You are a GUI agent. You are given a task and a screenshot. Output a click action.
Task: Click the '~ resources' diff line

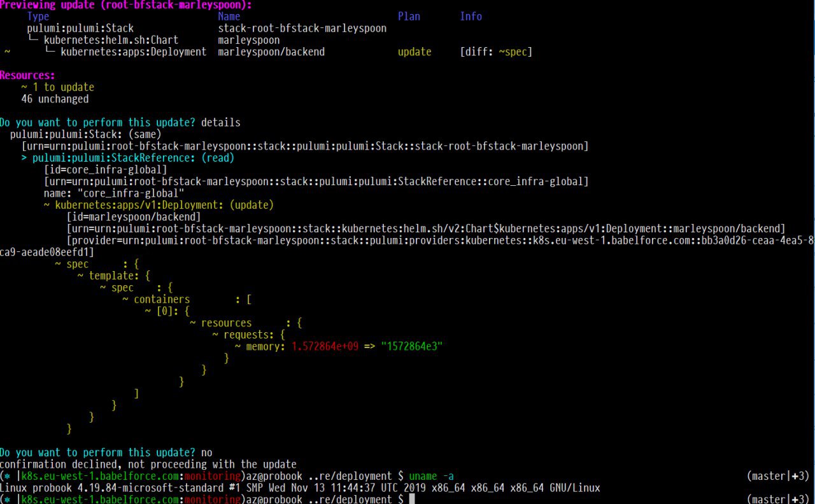pos(246,323)
